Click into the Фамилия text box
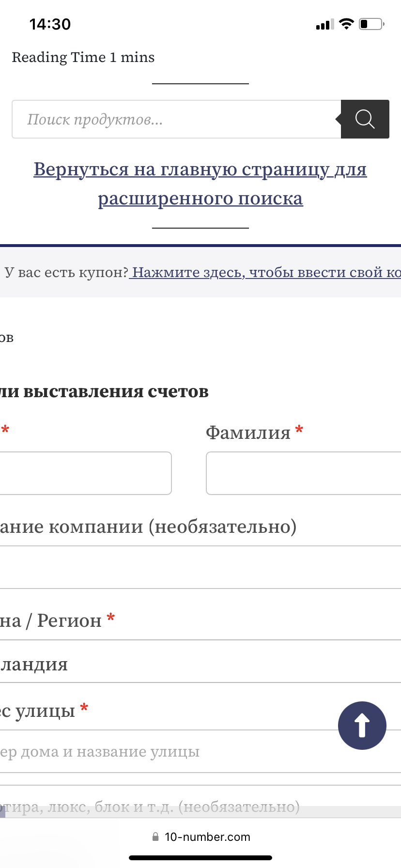Viewport: 401px width, 868px height. [x=303, y=473]
